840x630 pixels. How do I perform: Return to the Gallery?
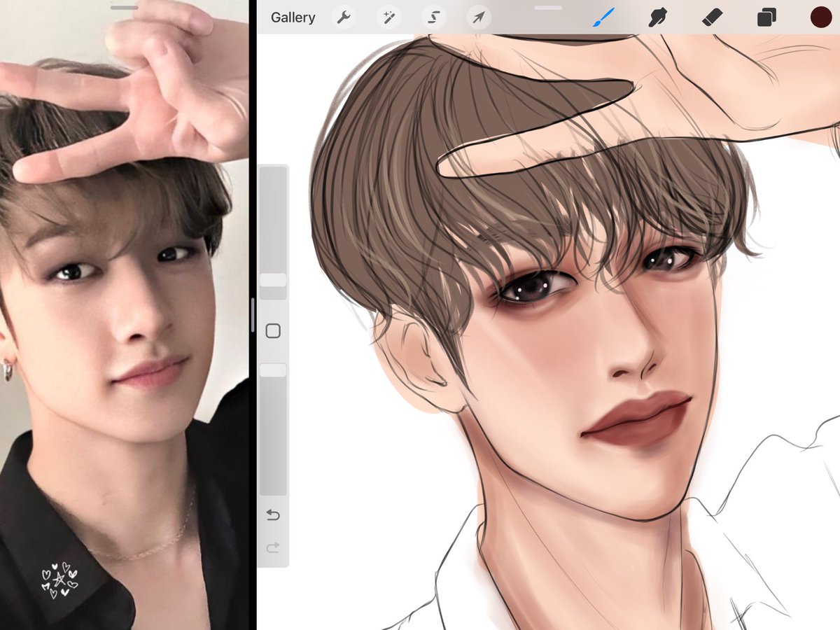(x=293, y=17)
